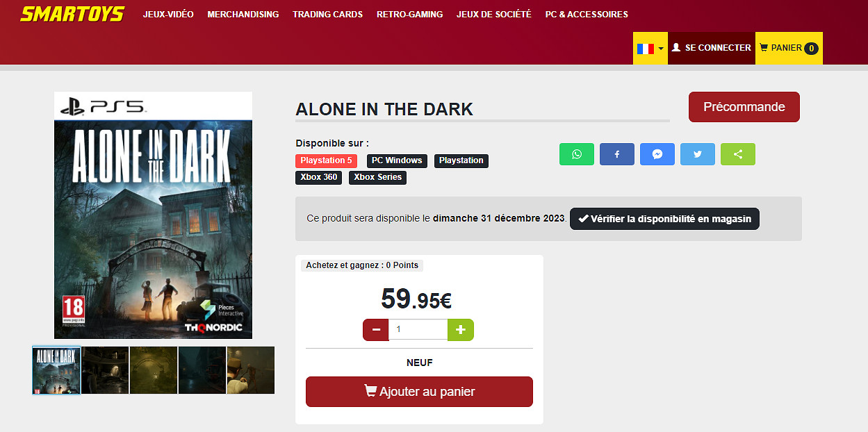This screenshot has height=432, width=868.
Task: Click the Se Connecter user icon button
Action: coord(712,48)
